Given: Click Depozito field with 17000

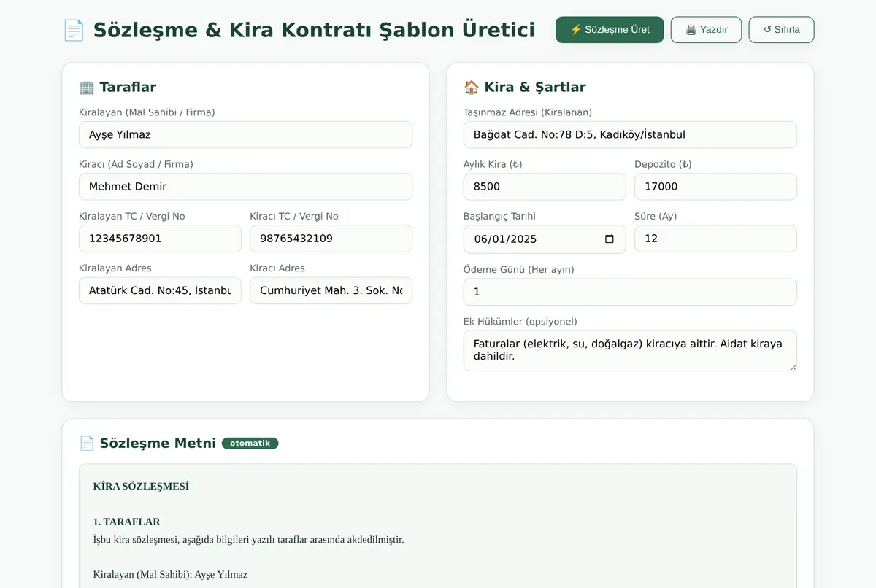Looking at the screenshot, I should (x=715, y=186).
